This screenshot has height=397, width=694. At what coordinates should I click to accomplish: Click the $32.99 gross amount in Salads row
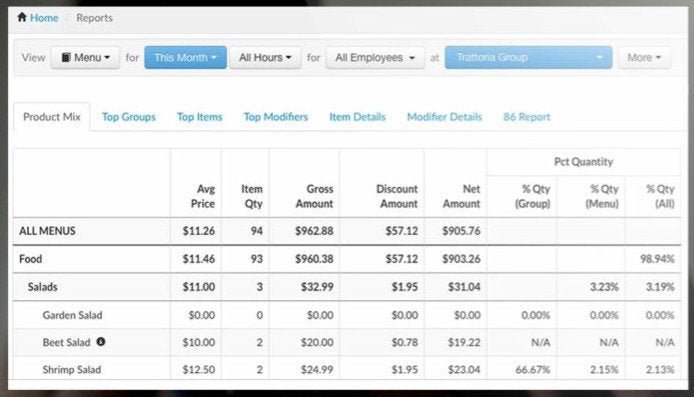[317, 287]
